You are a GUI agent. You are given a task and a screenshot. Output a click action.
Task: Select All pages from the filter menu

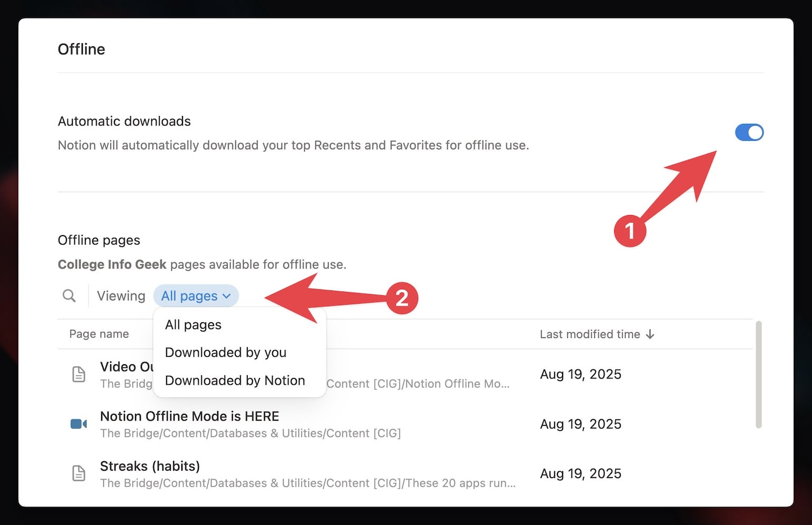(193, 325)
